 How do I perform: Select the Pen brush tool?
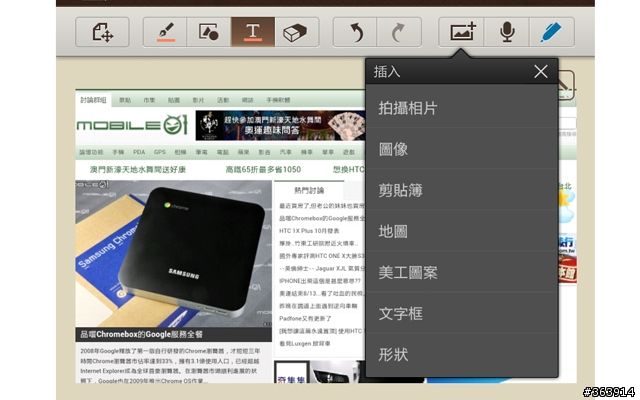point(165,32)
